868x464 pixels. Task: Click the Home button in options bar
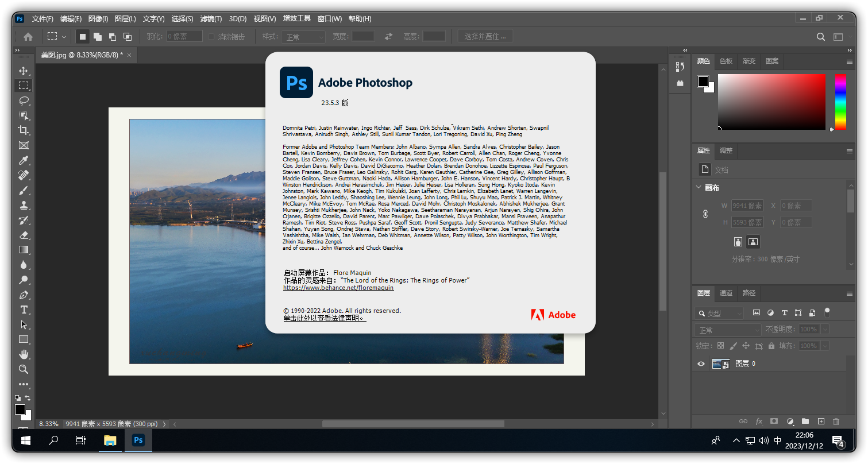(28, 37)
